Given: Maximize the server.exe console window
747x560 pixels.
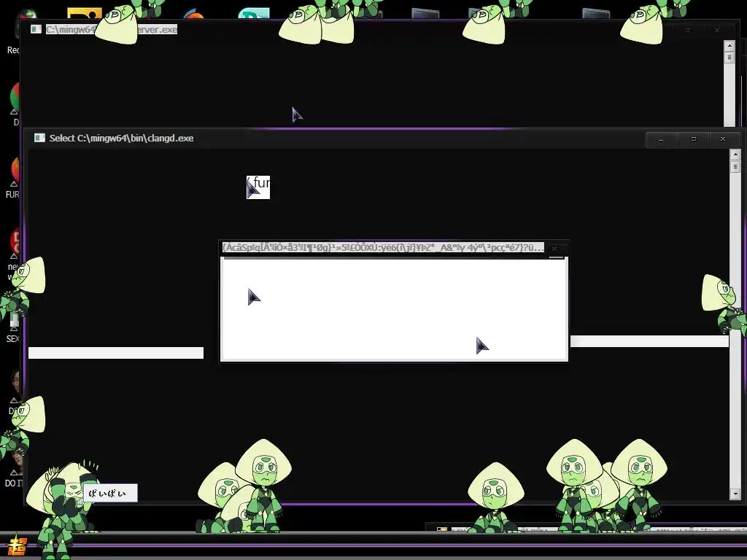Looking at the screenshot, I should pyautogui.click(x=687, y=30).
